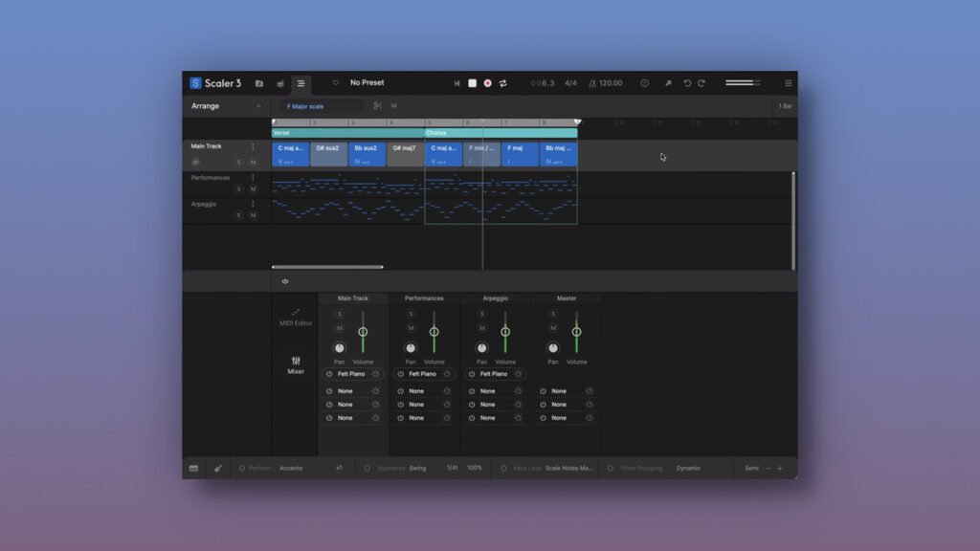Image resolution: width=980 pixels, height=551 pixels.
Task: Open the Main Track three-dot options menu
Action: [253, 146]
